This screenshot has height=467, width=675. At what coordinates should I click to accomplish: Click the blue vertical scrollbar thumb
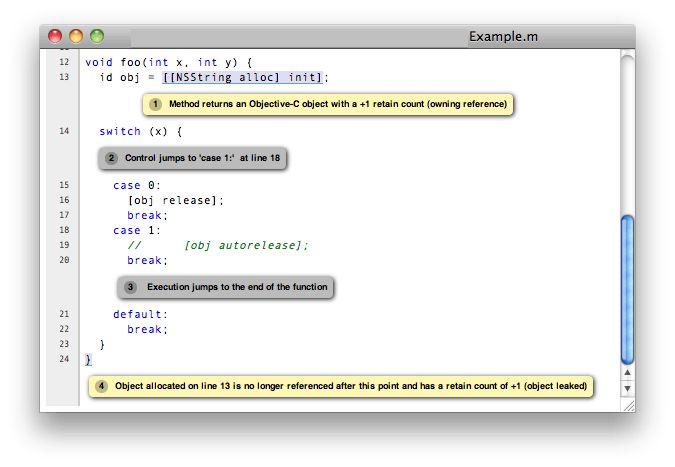628,290
